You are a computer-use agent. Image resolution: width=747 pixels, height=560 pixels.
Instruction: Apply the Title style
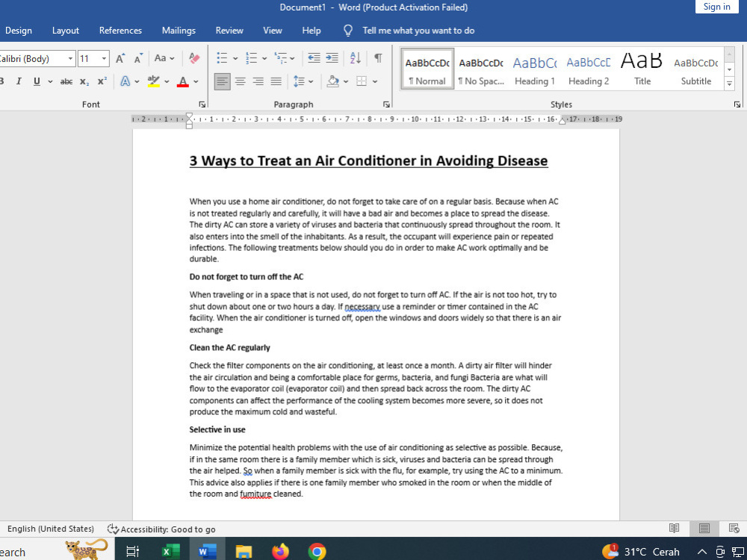pyautogui.click(x=642, y=69)
